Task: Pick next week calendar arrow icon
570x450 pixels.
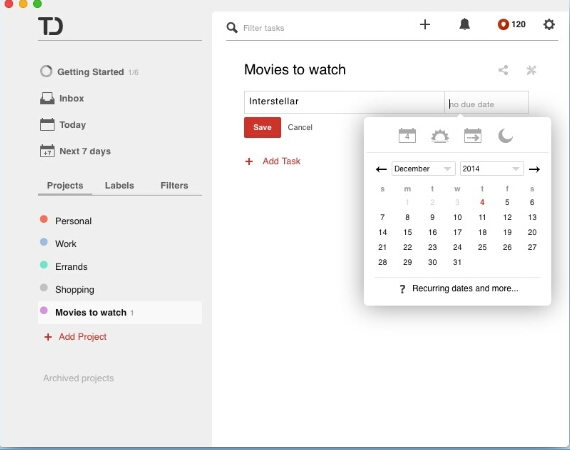Action: pos(473,136)
